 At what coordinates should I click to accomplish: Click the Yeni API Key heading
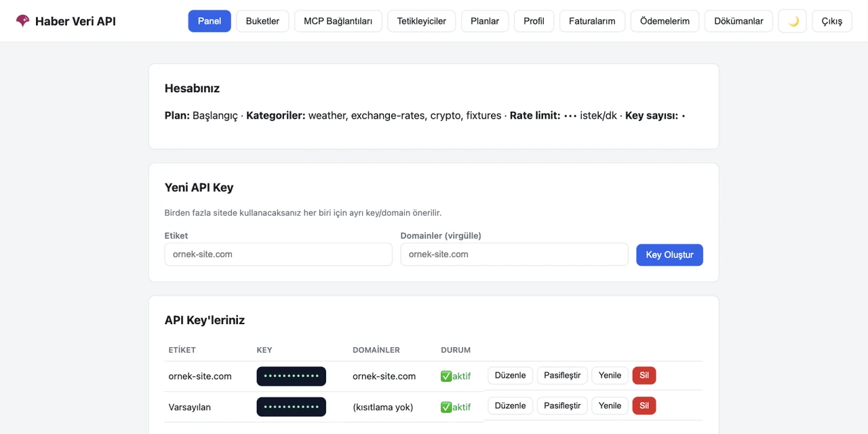(x=199, y=187)
